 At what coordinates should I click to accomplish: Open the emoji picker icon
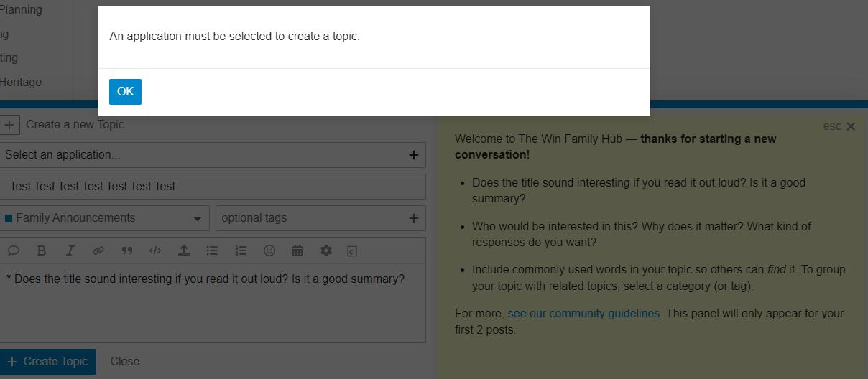(269, 251)
